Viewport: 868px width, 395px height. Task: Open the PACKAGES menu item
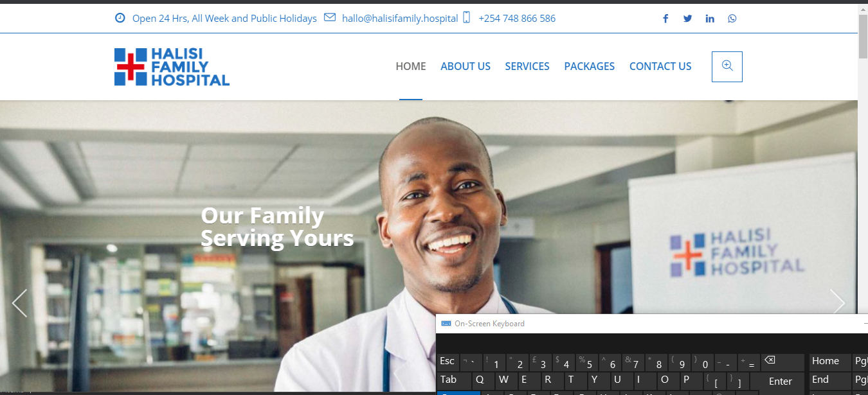click(x=589, y=66)
